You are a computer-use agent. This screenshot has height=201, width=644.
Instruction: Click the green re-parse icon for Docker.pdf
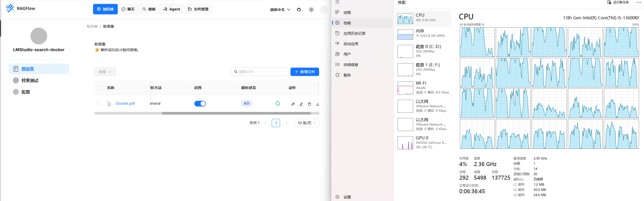[x=278, y=104]
